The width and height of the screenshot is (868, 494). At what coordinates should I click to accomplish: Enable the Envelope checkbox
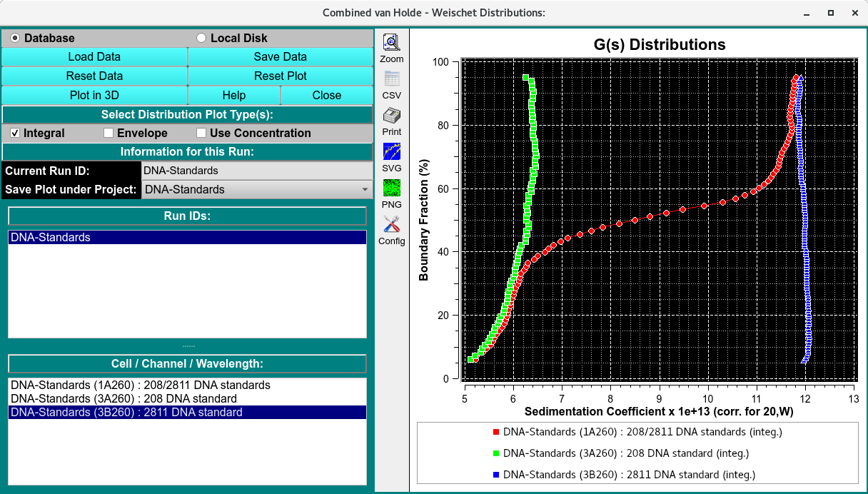tap(108, 133)
